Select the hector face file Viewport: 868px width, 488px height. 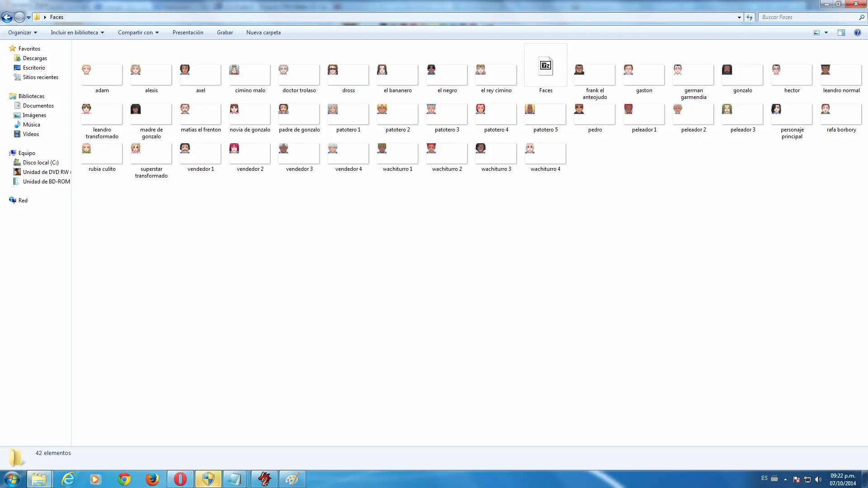point(792,75)
